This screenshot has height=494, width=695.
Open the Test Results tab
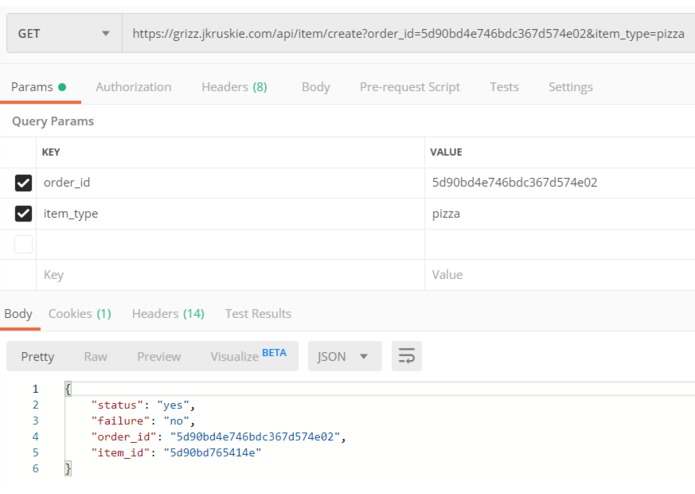point(258,314)
